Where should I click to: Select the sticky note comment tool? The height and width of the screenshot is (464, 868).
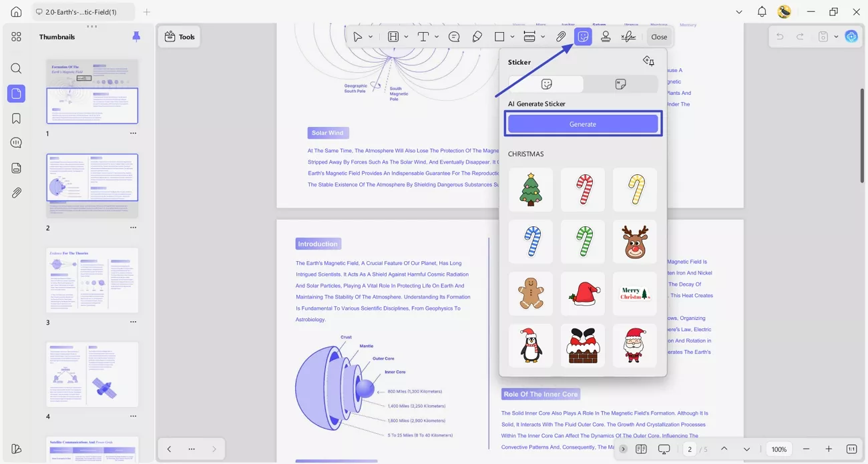coord(454,37)
